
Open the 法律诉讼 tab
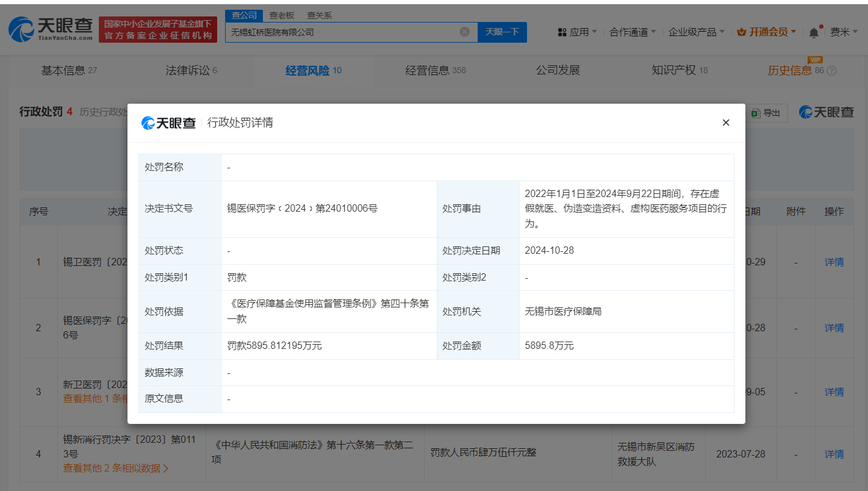[191, 70]
